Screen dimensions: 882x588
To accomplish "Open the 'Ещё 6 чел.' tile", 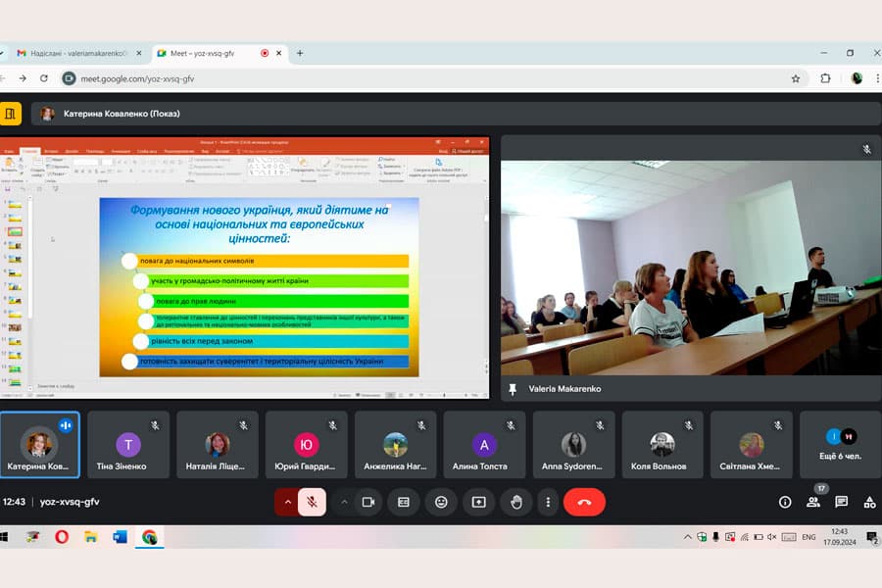I will pyautogui.click(x=841, y=445).
